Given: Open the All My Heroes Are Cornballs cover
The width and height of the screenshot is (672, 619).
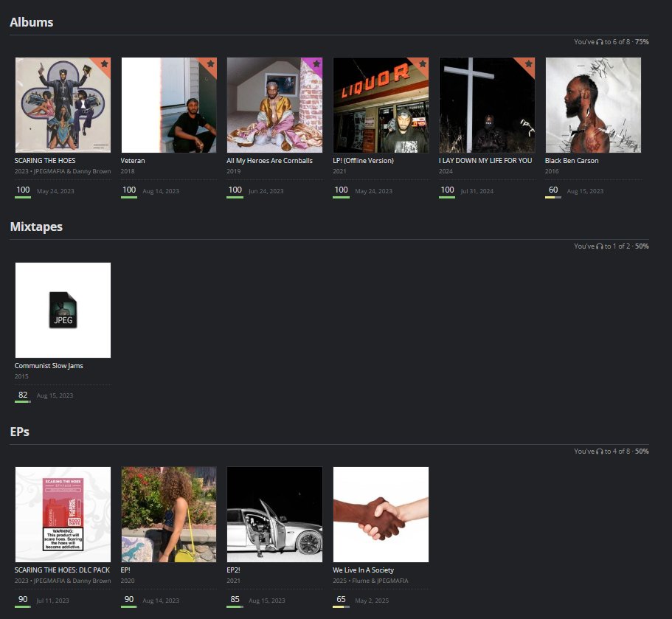Looking at the screenshot, I should point(274,105).
